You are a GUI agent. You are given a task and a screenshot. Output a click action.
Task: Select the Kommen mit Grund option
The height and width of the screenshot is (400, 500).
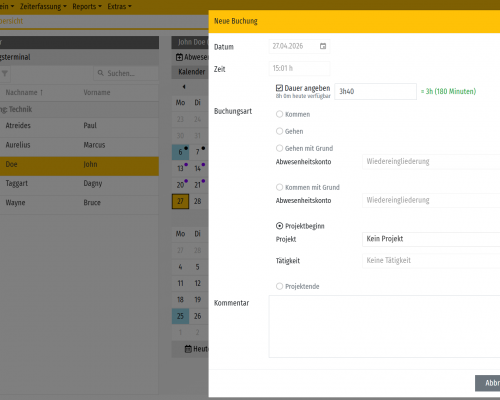click(x=279, y=187)
